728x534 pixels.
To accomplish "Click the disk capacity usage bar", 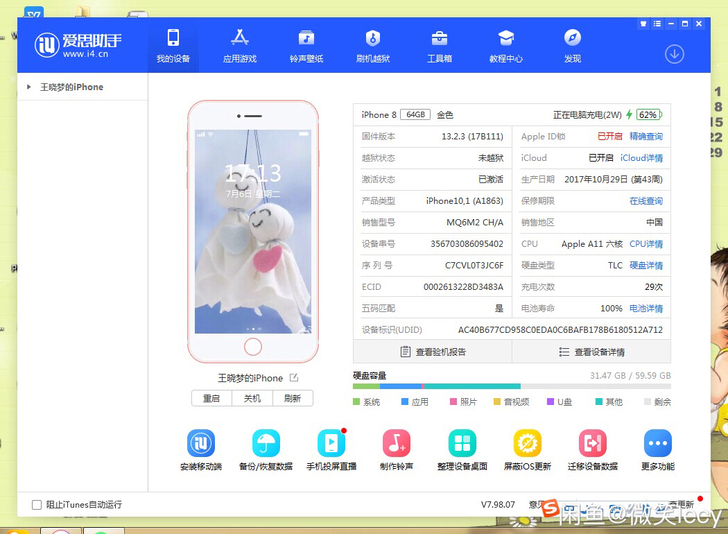I will (512, 386).
